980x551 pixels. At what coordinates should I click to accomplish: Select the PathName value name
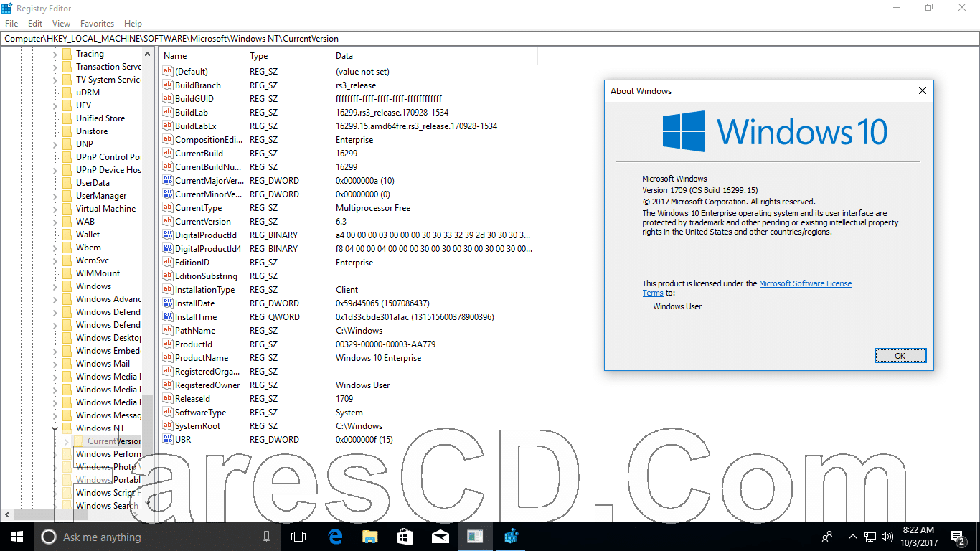tap(194, 331)
